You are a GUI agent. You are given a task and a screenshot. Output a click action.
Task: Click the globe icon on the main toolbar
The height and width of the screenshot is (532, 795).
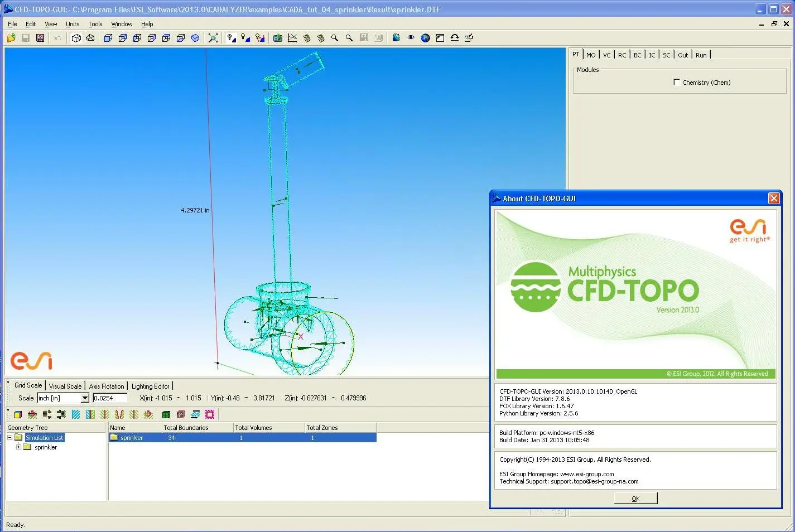[426, 37]
